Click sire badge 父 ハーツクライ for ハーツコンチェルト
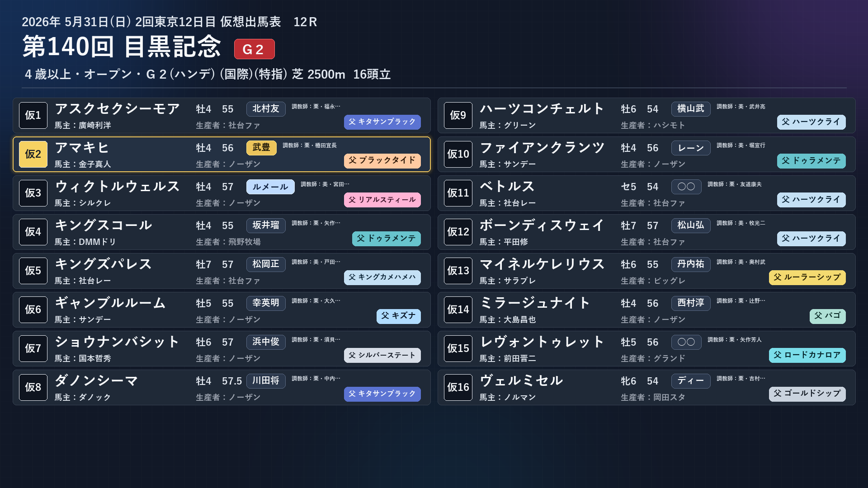The height and width of the screenshot is (488, 868). (811, 122)
